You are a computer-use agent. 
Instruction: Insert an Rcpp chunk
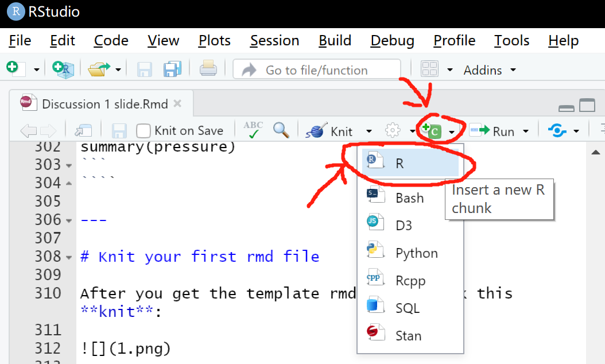pyautogui.click(x=410, y=281)
